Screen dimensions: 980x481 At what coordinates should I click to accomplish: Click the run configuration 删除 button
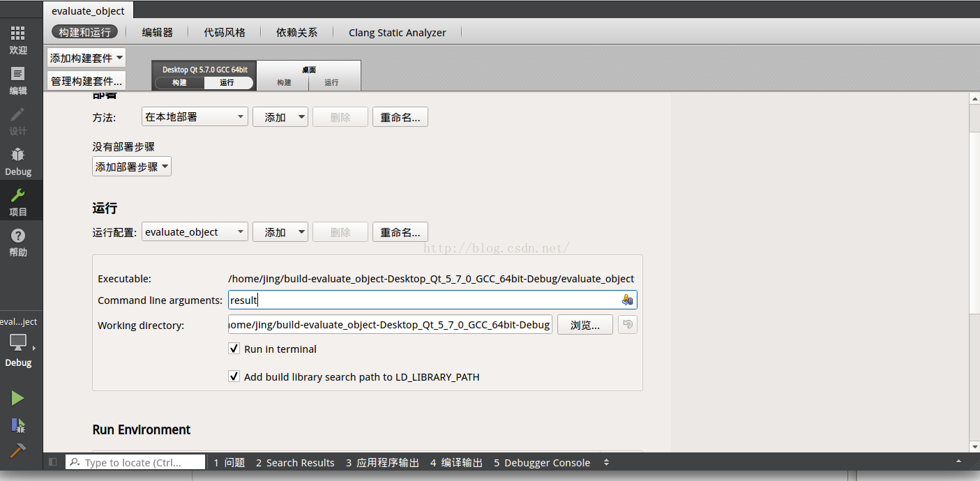coord(340,232)
